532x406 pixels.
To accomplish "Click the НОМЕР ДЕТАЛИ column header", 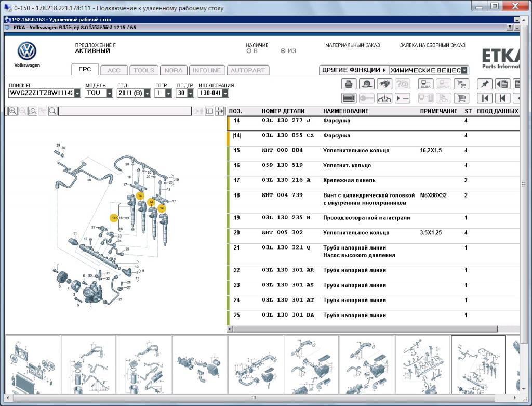I will click(283, 111).
